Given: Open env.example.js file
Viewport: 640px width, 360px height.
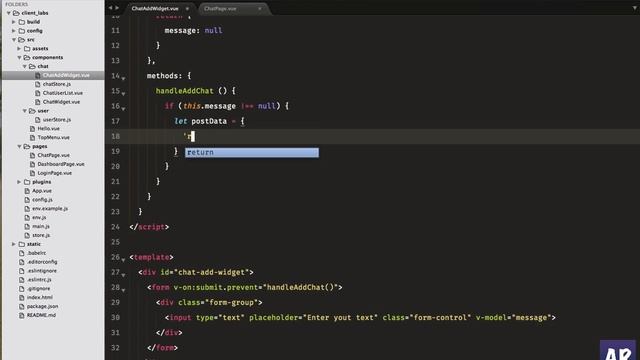Looking at the screenshot, I should tap(50, 209).
